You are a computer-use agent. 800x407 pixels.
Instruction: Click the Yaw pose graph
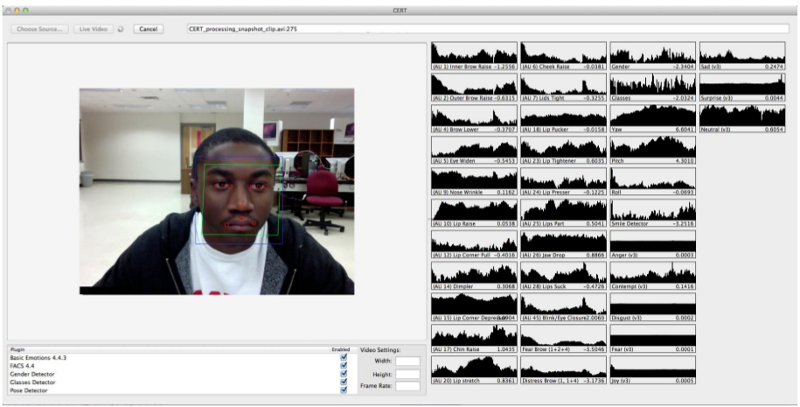[653, 119]
